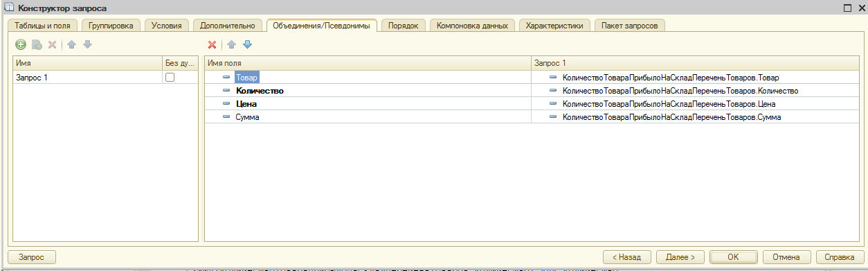Move field up arrow in right toolbar

[x=232, y=44]
